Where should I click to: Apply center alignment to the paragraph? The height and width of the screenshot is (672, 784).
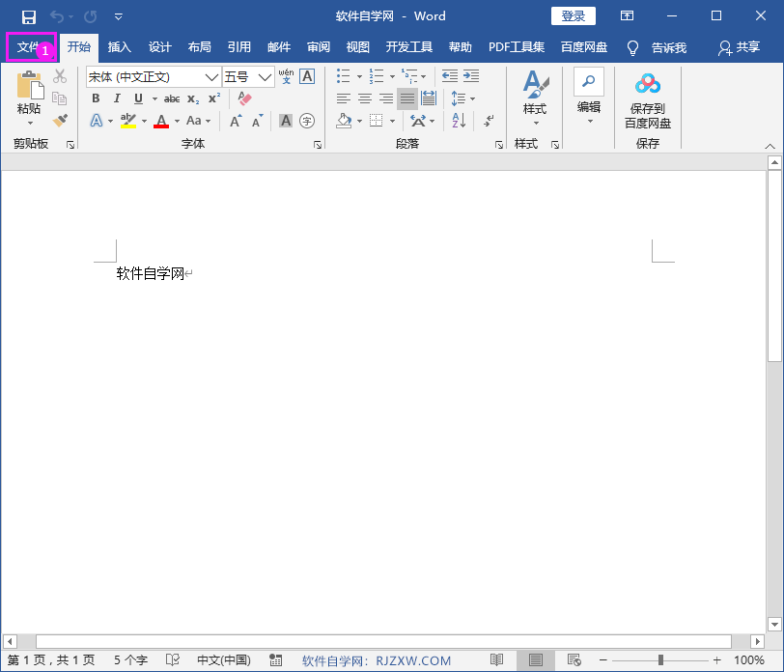364,98
